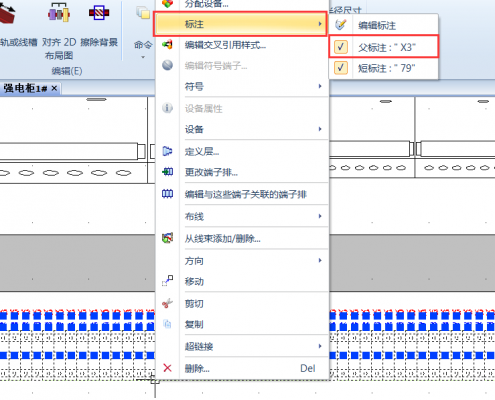Toggle the 短标注 79 checkbox
The image size is (495, 400).
[341, 68]
